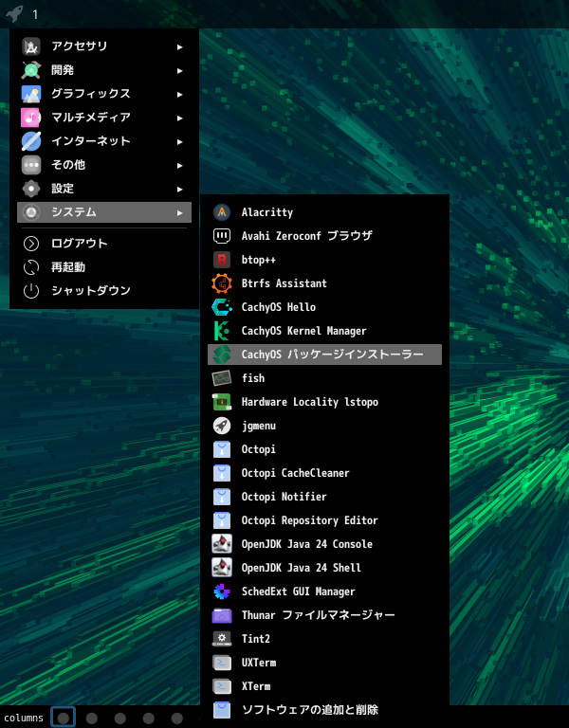Launch CachyOS パッケージインストーラー
569x728 pixels.
[324, 355]
